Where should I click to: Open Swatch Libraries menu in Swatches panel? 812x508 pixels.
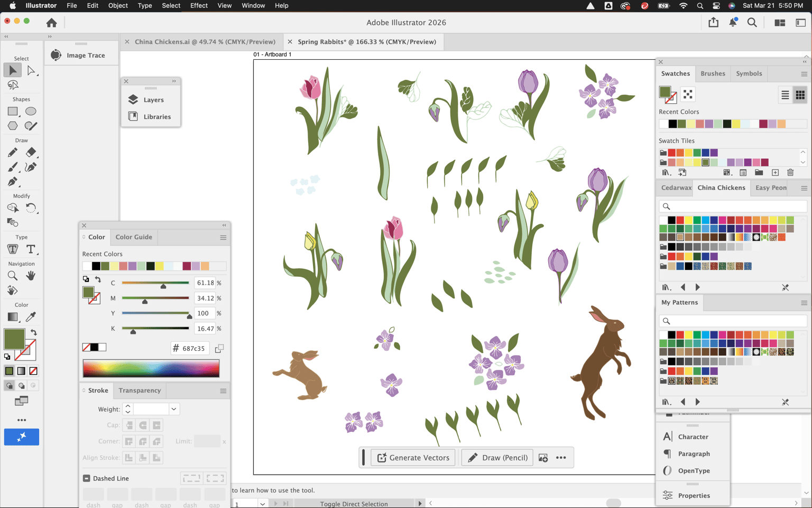[x=667, y=173]
